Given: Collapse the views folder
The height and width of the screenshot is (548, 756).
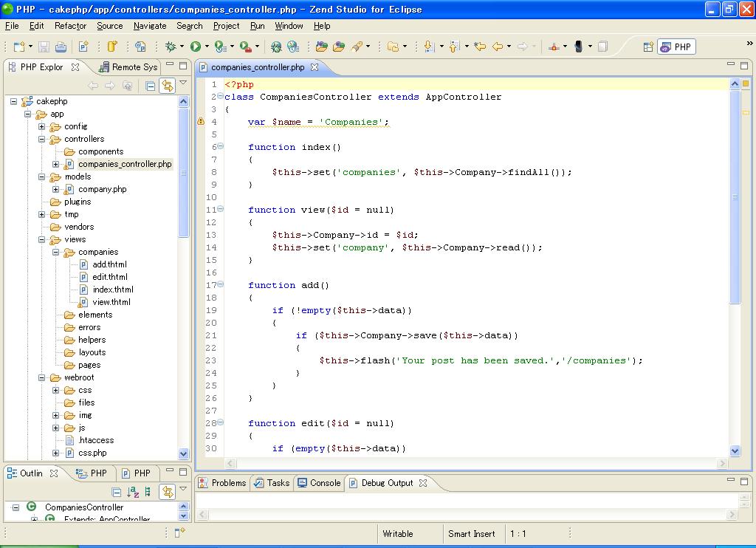Looking at the screenshot, I should point(42,239).
